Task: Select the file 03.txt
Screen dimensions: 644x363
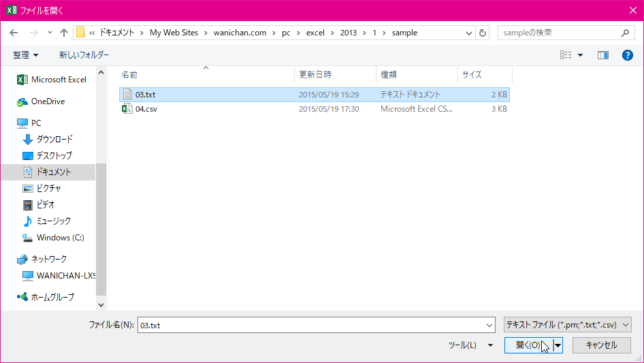Action: tap(315, 95)
